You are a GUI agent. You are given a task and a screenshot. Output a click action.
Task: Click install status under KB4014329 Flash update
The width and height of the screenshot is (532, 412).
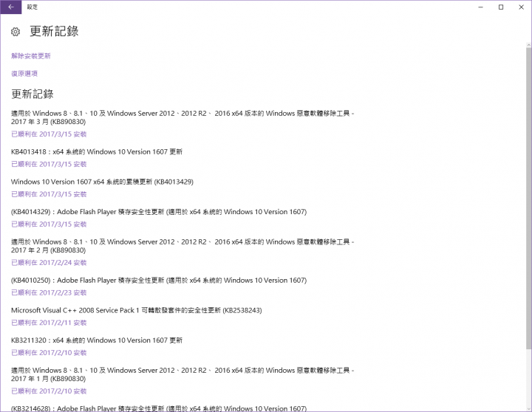pyautogui.click(x=49, y=224)
